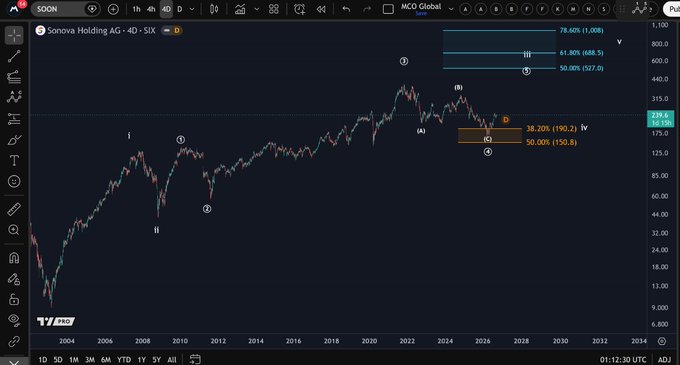Select the brush drawing tool

pos(14,140)
